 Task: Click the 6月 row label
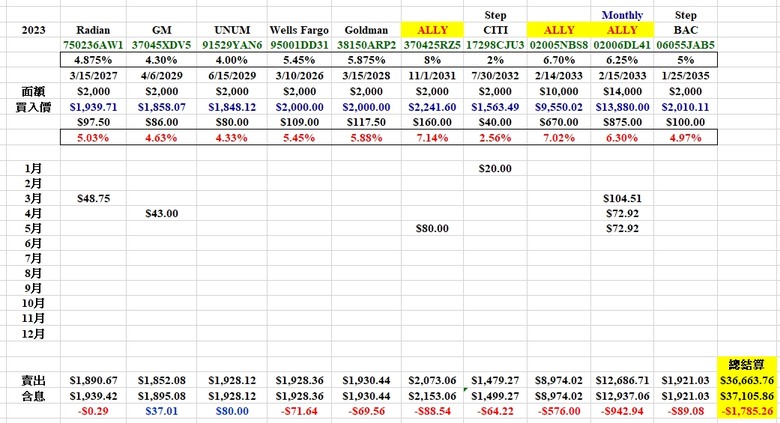tap(33, 243)
